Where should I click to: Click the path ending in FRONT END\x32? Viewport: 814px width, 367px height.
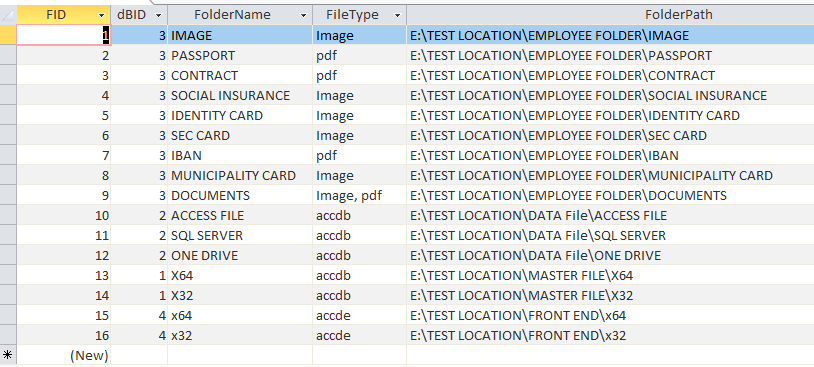tap(610, 335)
